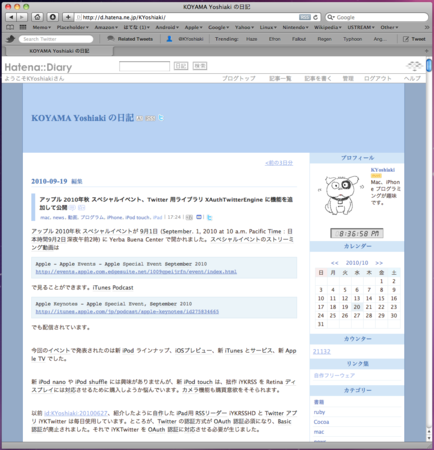Expand the Wikipedia bookmarks folder

[328, 27]
